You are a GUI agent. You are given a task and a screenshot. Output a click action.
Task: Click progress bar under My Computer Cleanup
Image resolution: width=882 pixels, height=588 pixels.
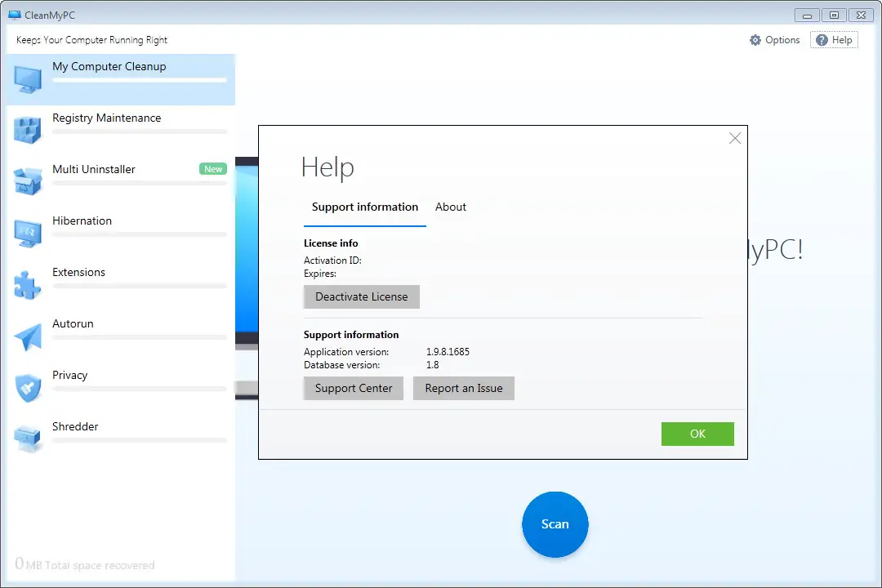point(140,81)
